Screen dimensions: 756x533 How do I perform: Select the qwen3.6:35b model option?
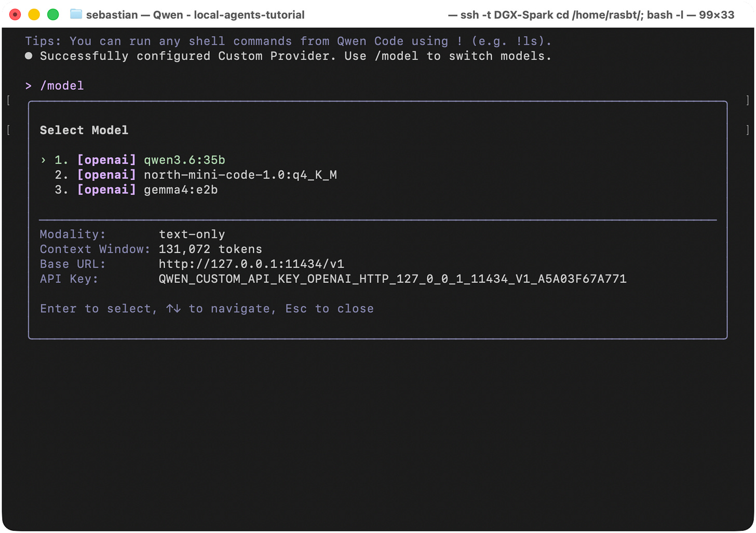[140, 160]
